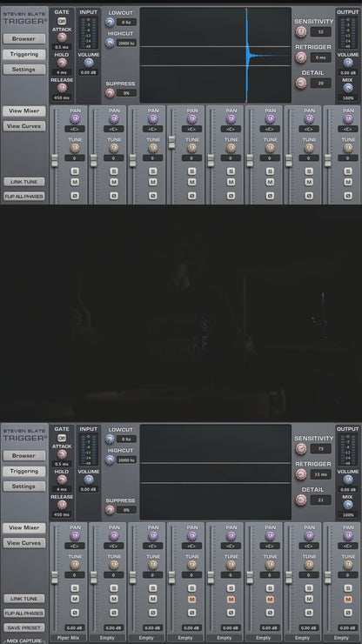Toggle the Gate Off switch in lower plugin
Screen dimensions: 362x644
point(62,438)
